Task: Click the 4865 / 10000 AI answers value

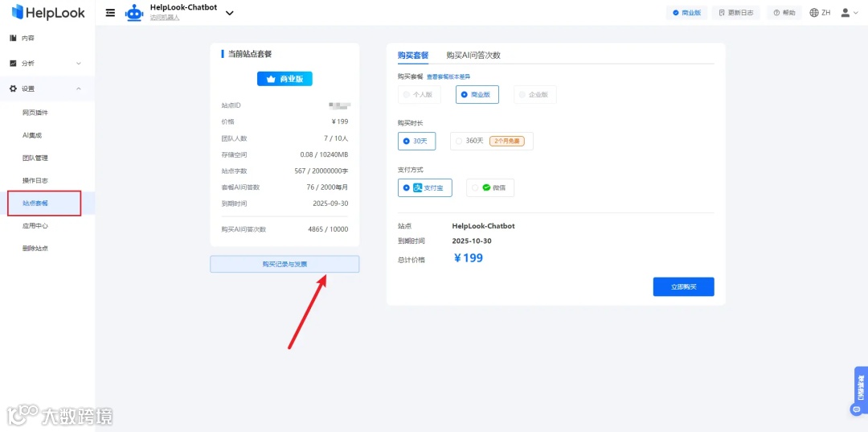Action: (x=328, y=228)
